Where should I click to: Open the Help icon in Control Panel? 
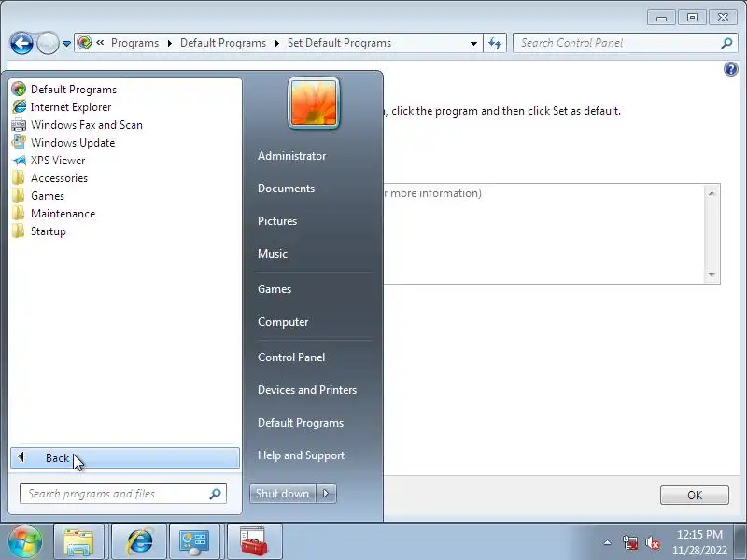click(731, 69)
